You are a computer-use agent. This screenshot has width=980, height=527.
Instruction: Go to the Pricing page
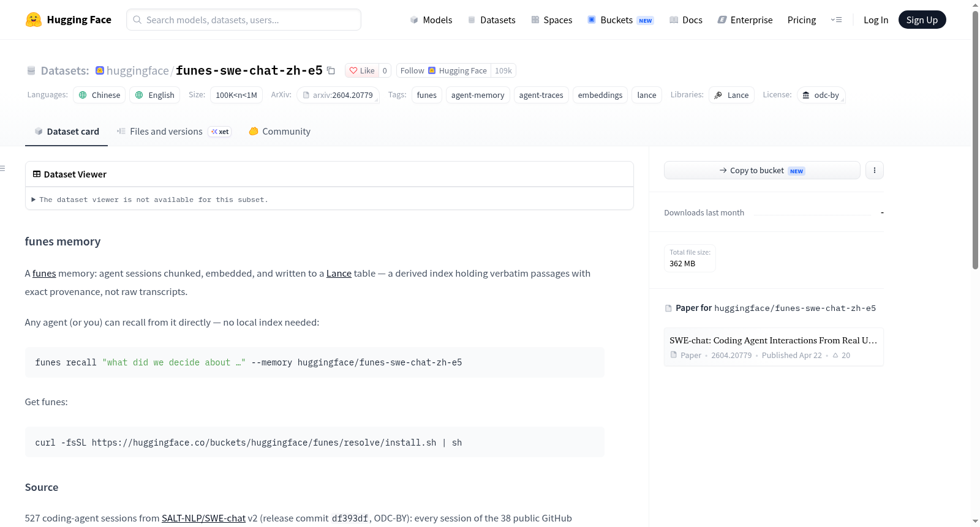[x=802, y=20]
